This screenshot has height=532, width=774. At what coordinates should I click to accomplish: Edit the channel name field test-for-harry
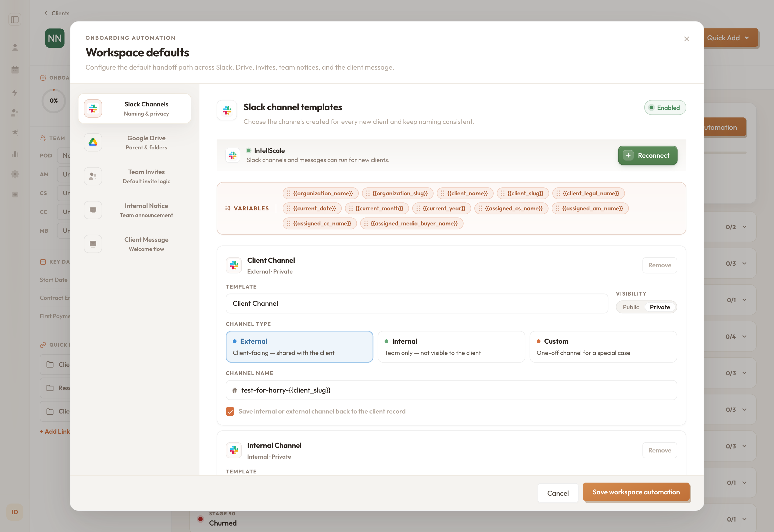451,390
